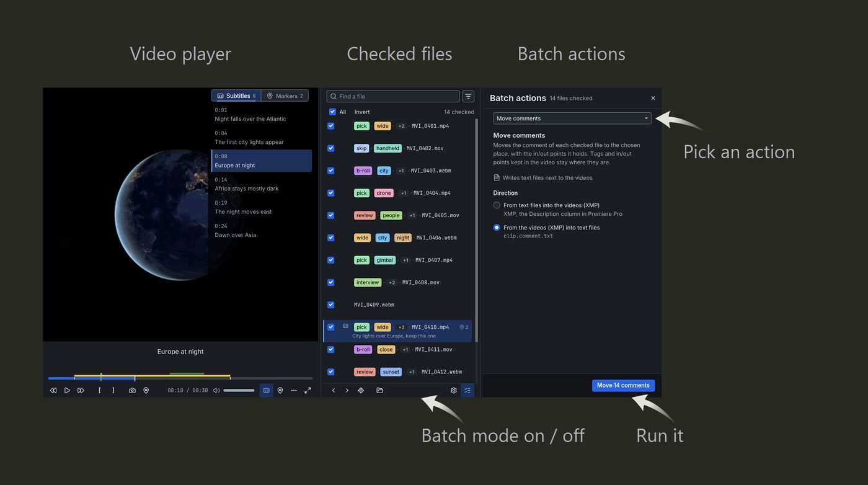Set the out point with the right bracket icon

tap(113, 390)
